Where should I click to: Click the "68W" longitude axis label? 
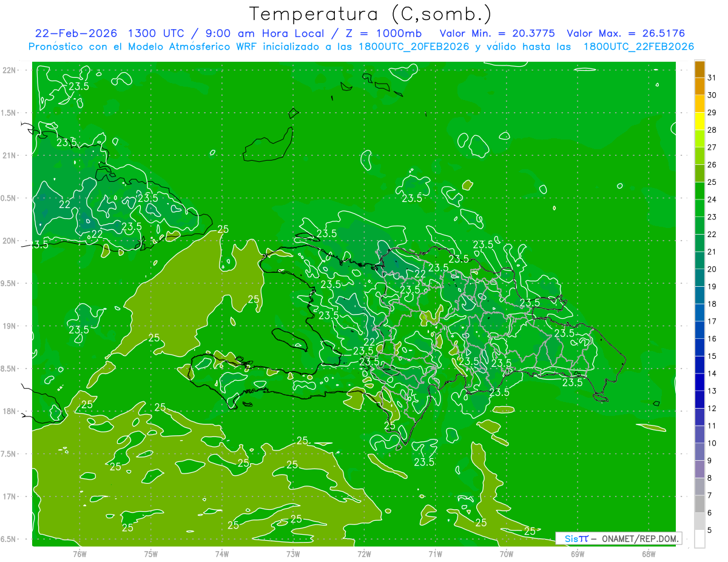(649, 554)
